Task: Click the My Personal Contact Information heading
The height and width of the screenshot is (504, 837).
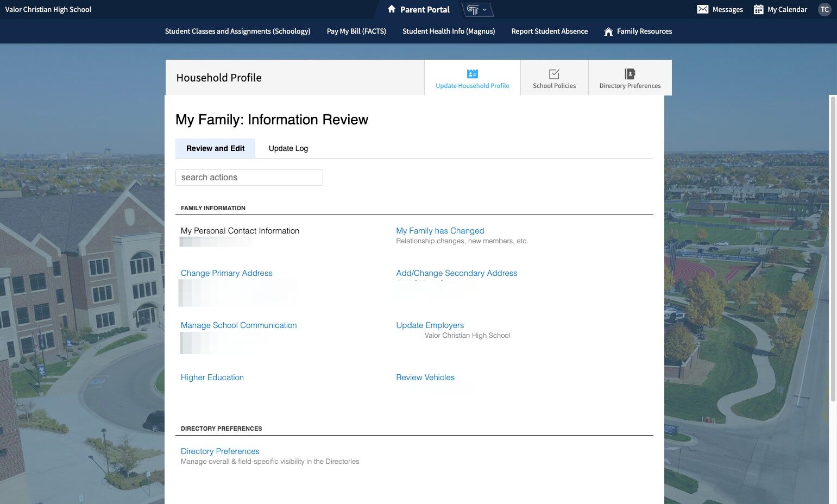Action: click(240, 231)
